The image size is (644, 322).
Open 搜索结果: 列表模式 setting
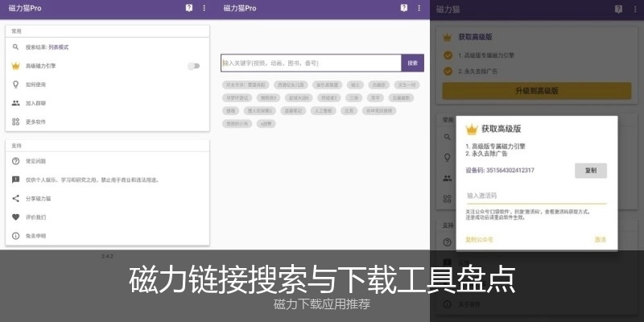(x=107, y=47)
